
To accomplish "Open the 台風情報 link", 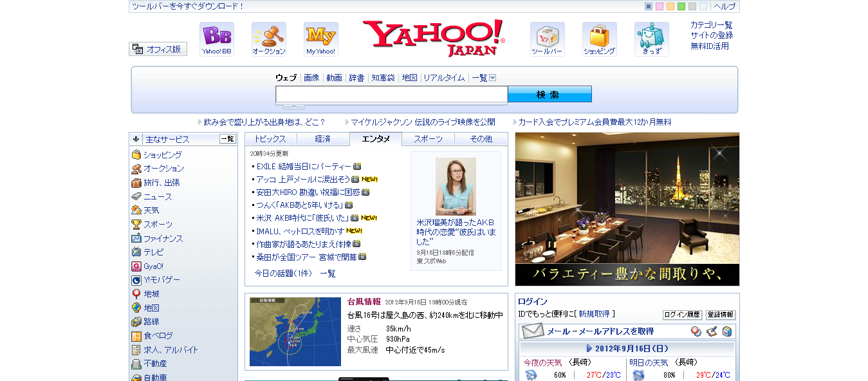I will pyautogui.click(x=364, y=301).
